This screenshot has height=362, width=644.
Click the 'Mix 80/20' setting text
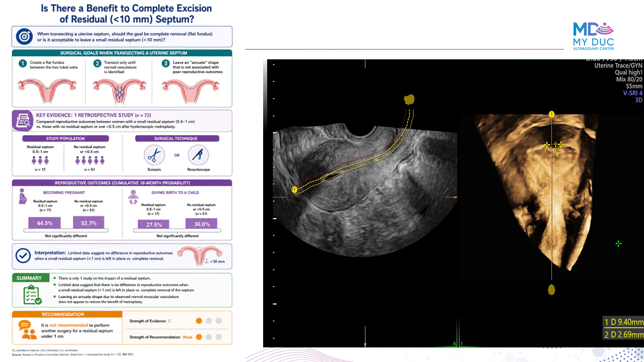coord(629,79)
